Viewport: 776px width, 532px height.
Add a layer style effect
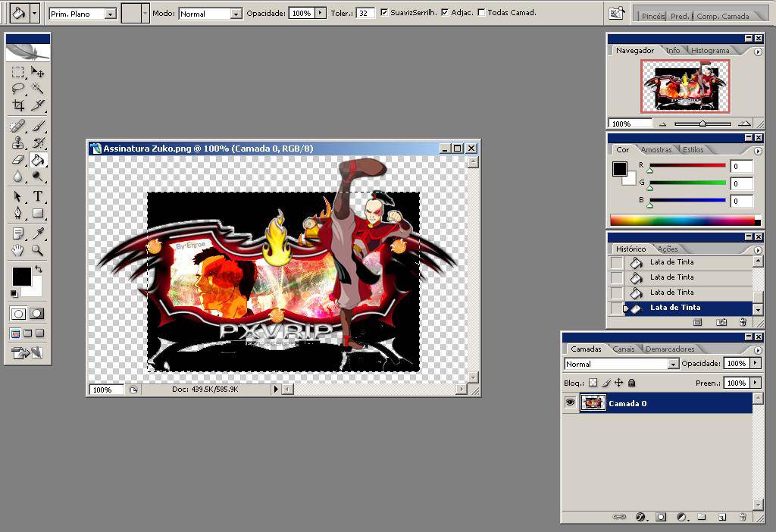tap(640, 517)
